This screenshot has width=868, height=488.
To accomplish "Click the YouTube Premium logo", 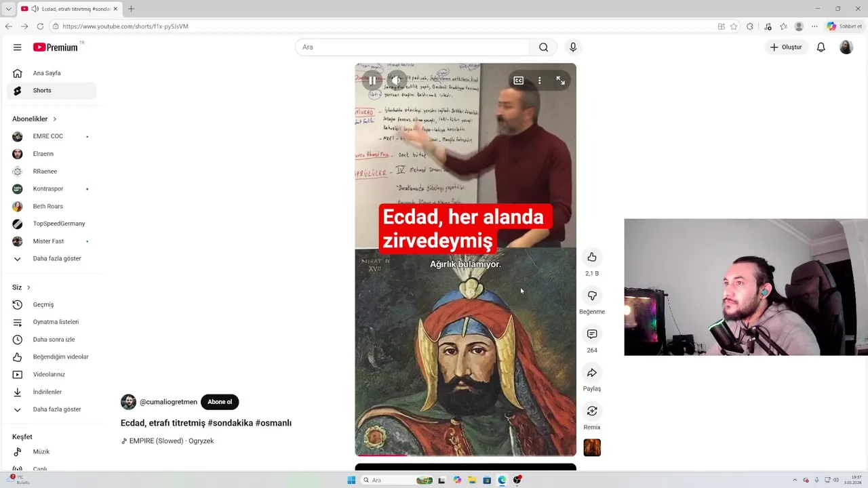I will tap(56, 47).
